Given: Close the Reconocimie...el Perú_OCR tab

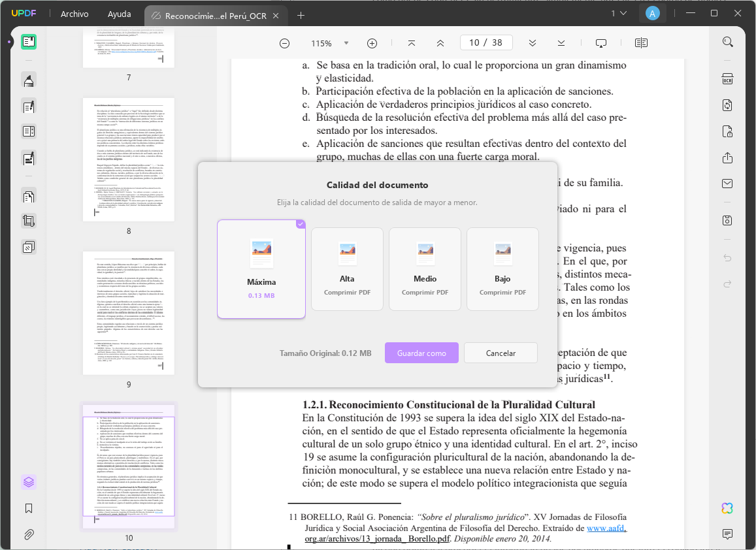Looking at the screenshot, I should 276,16.
